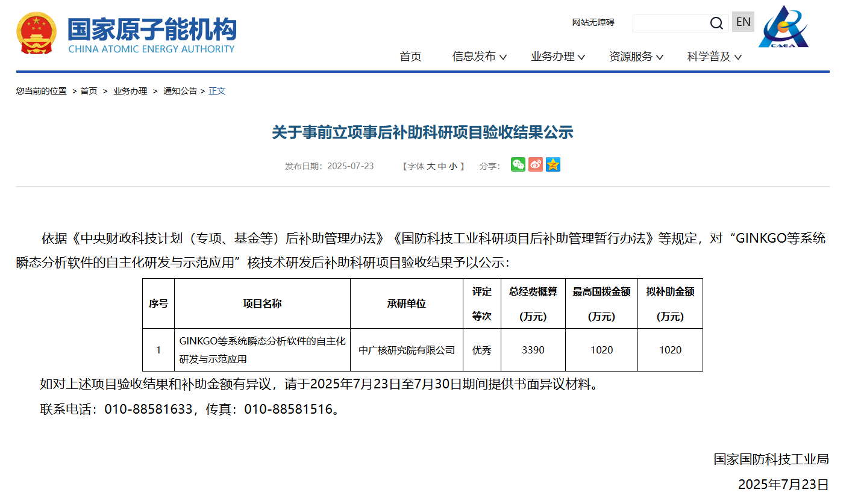
Task: Open 网站无障碍 accessibility link
Action: tap(593, 22)
